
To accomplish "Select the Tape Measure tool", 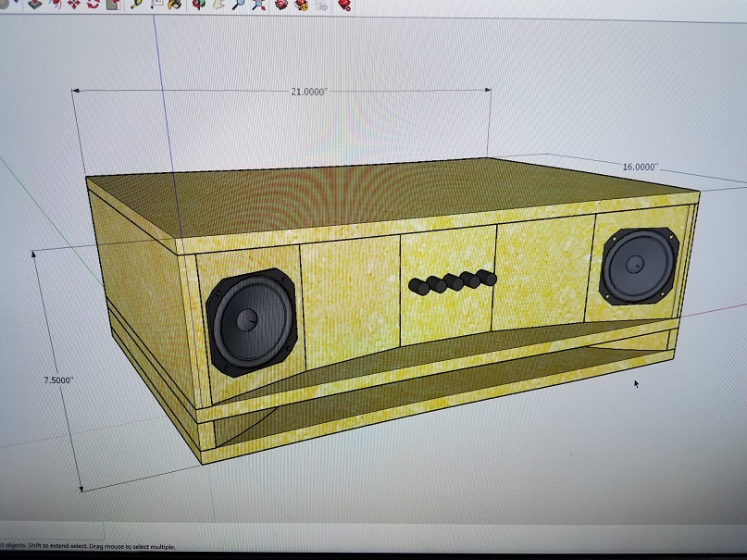I will pos(137,4).
